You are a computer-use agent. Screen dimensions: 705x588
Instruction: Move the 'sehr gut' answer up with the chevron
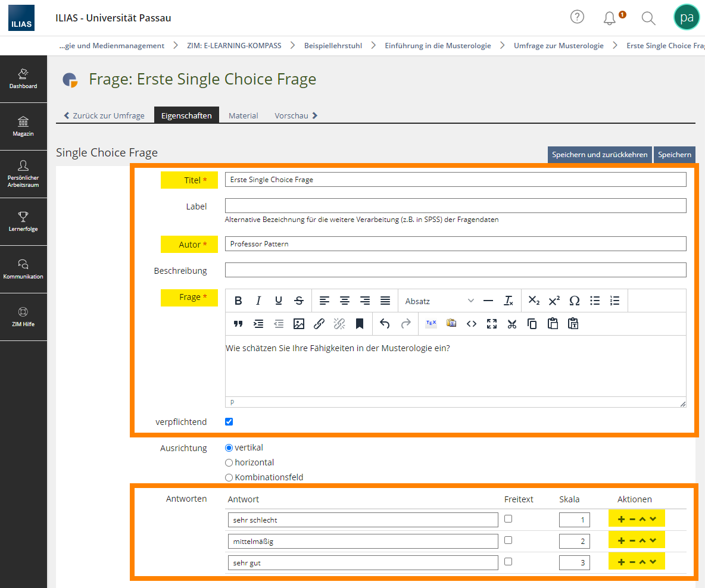(642, 562)
